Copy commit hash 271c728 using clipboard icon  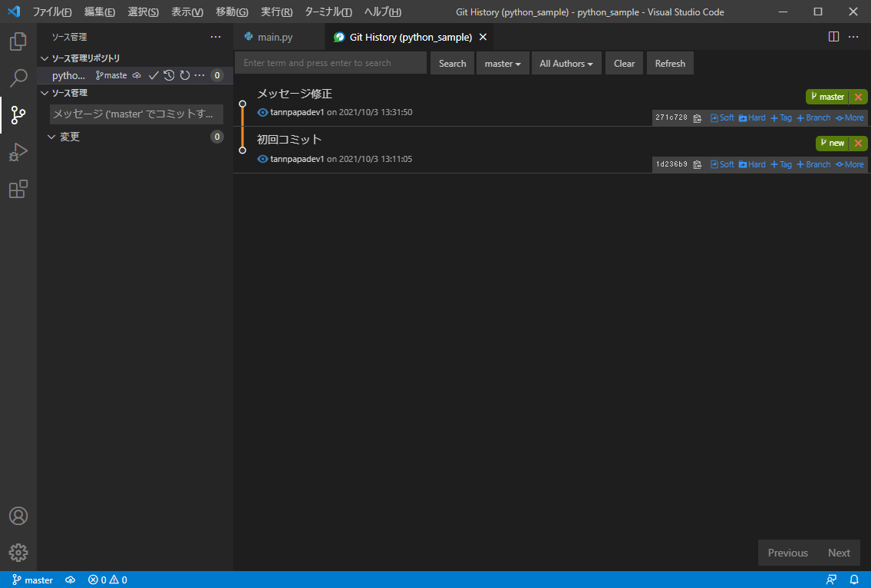click(697, 118)
